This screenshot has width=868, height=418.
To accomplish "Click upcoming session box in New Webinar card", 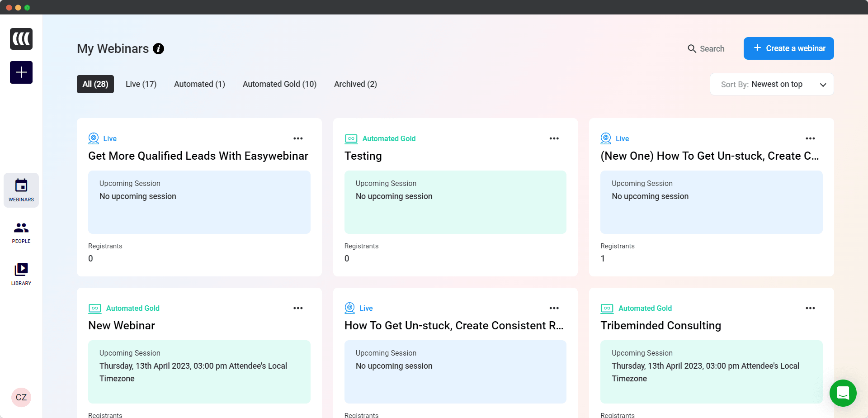I will click(199, 371).
